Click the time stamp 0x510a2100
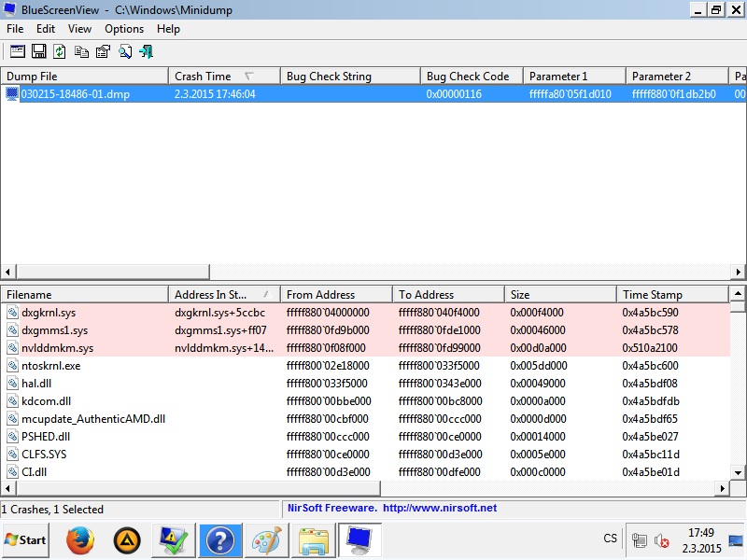 coord(650,347)
